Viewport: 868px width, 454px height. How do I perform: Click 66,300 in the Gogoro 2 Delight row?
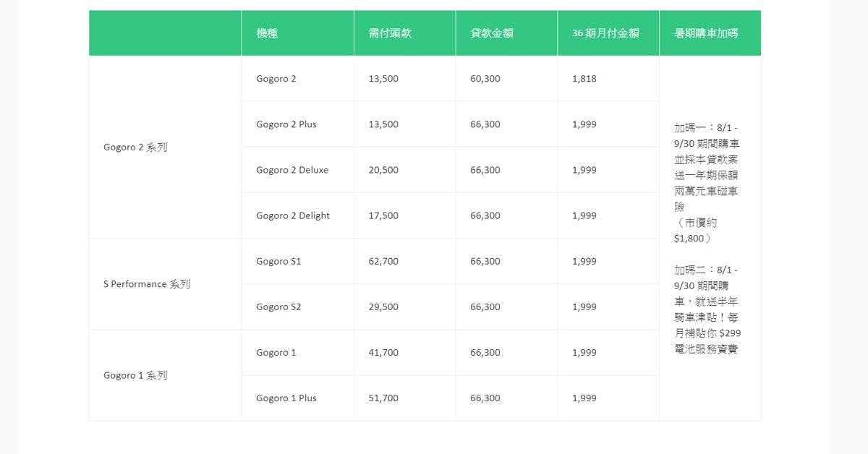[485, 215]
